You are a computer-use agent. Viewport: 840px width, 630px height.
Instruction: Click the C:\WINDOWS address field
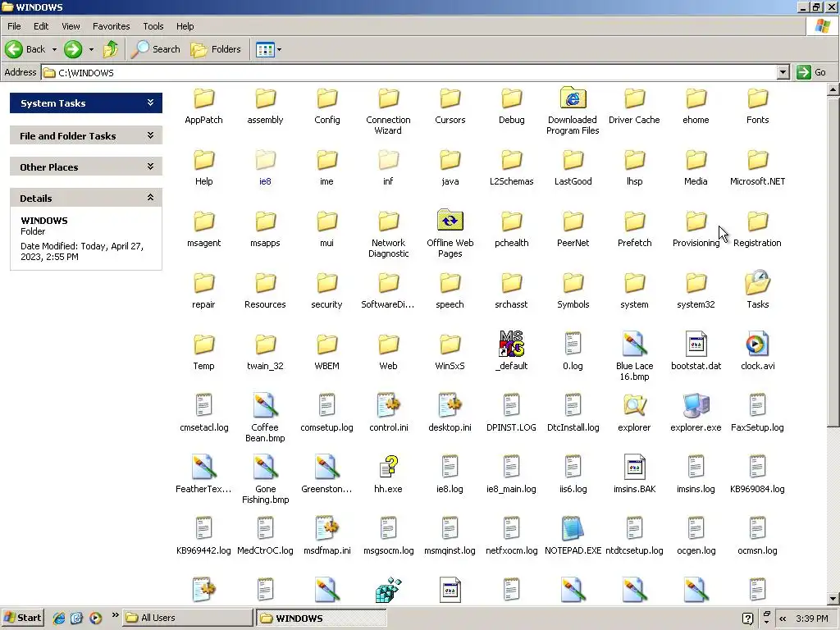(410, 72)
